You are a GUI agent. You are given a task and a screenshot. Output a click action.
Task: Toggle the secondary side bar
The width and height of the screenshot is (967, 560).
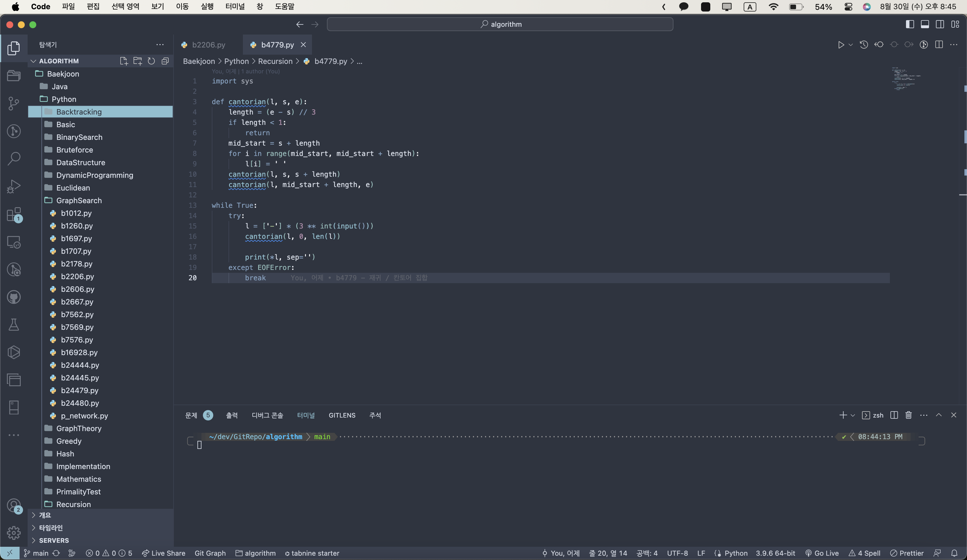tap(940, 24)
